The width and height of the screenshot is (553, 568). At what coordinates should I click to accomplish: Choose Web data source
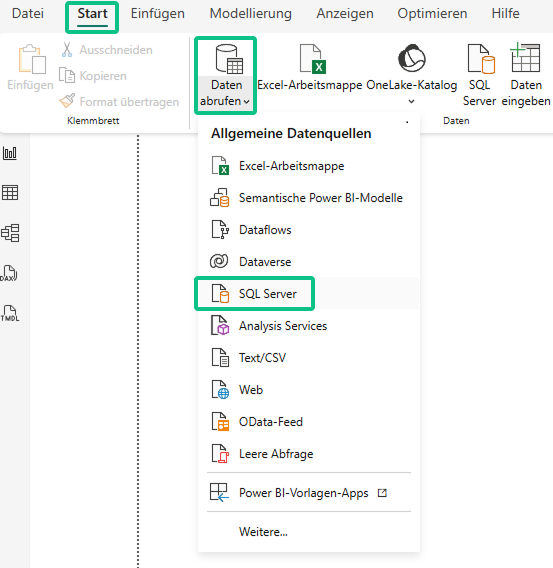tap(309, 389)
